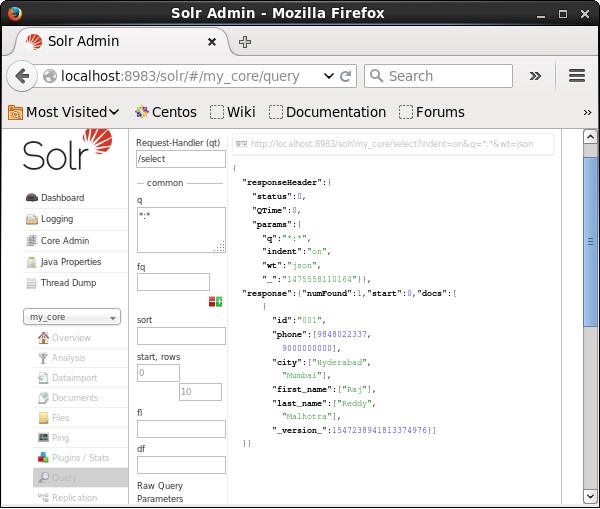Open the Dashboard page in sidebar
The height and width of the screenshot is (509, 600).
[62, 198]
